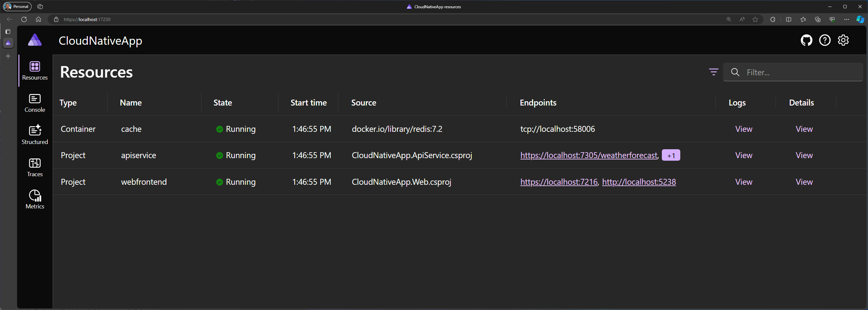View details for apiservice
This screenshot has height=310, width=868.
(804, 155)
